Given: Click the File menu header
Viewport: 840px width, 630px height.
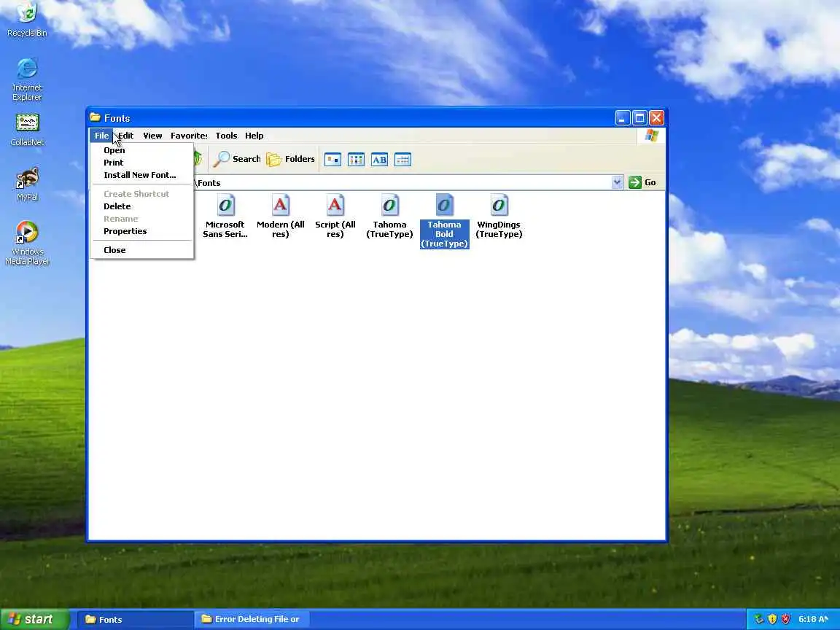Looking at the screenshot, I should coord(101,136).
